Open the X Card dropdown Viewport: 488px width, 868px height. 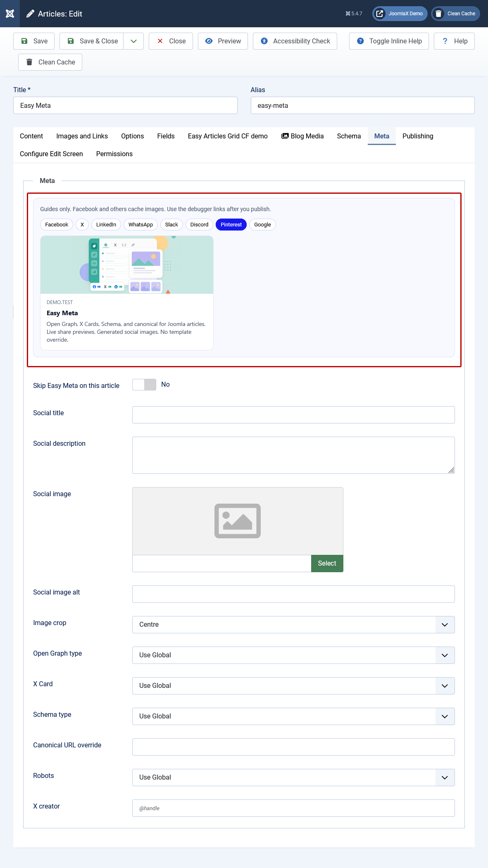[293, 686]
